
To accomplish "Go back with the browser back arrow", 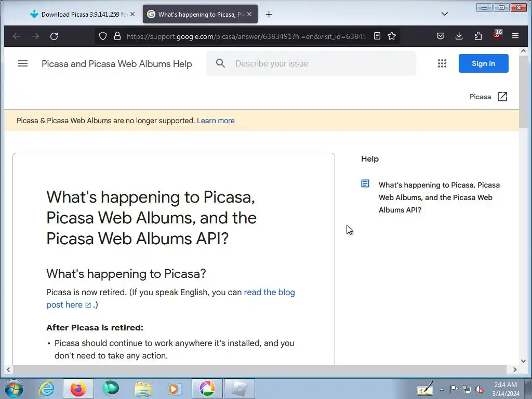I will (17, 36).
